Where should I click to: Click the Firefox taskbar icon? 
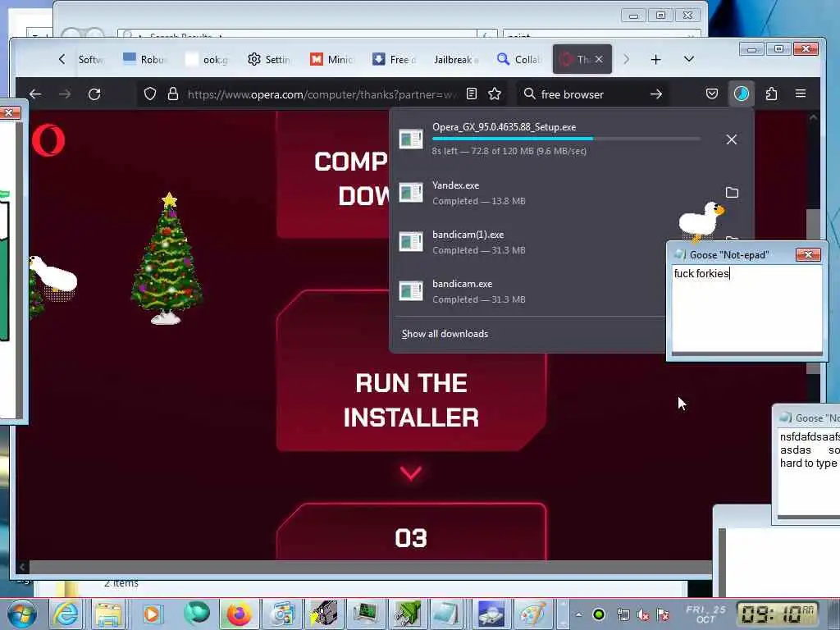click(x=239, y=614)
